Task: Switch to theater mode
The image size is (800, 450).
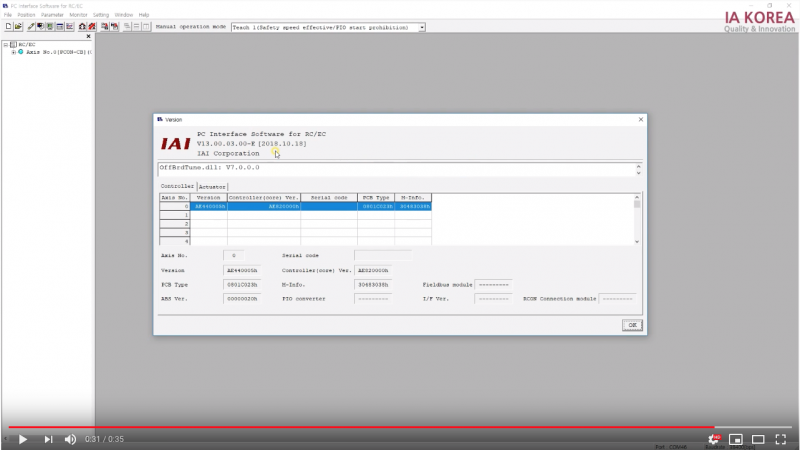Action: 758,439
